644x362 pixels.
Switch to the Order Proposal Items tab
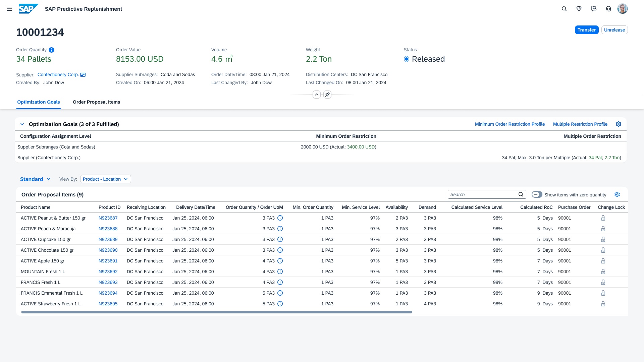pyautogui.click(x=96, y=102)
